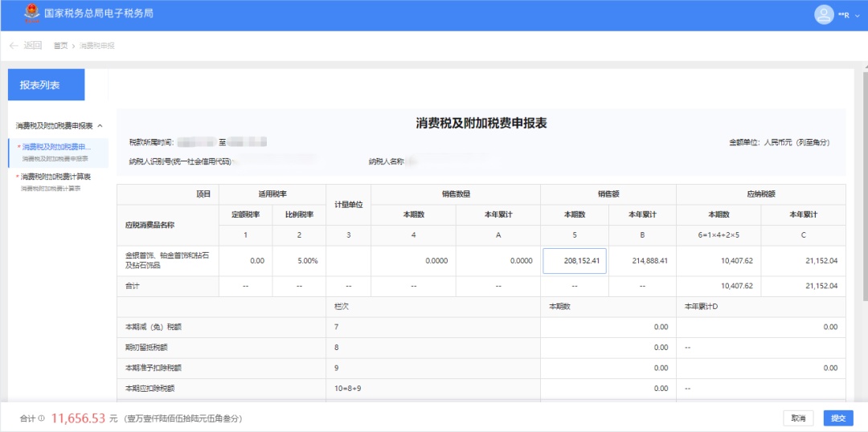The height and width of the screenshot is (432, 868).
Task: Click the info icon beside 合计
Action: coord(41,418)
